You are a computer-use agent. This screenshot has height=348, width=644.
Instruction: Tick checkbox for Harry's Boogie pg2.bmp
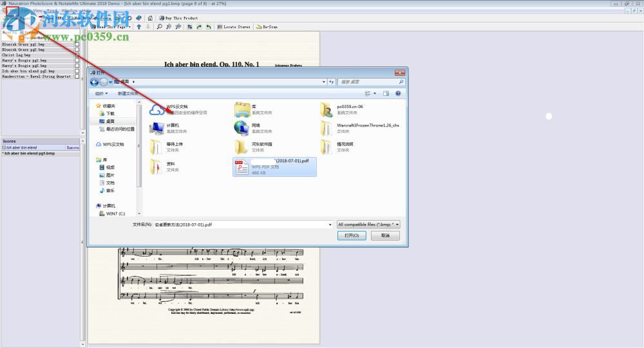tap(77, 65)
